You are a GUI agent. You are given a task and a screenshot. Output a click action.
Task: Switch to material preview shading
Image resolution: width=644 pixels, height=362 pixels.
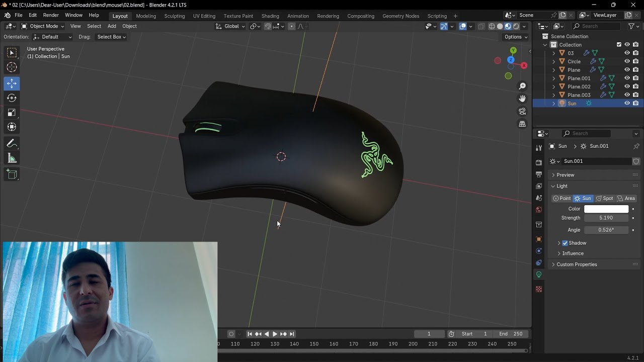(508, 26)
